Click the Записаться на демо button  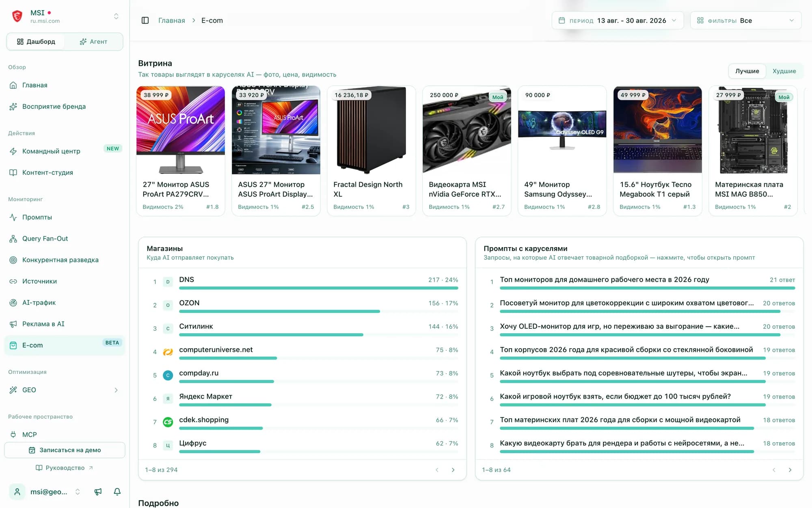tap(65, 450)
